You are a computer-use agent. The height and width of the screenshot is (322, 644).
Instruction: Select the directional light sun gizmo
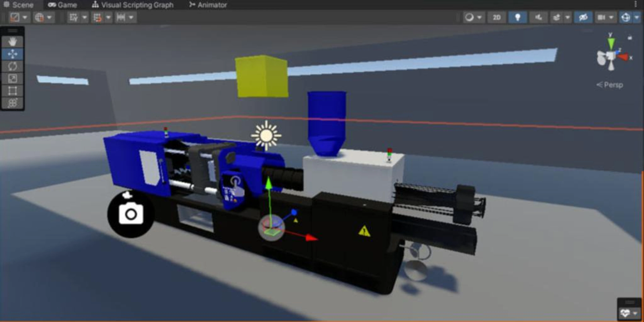point(266,136)
